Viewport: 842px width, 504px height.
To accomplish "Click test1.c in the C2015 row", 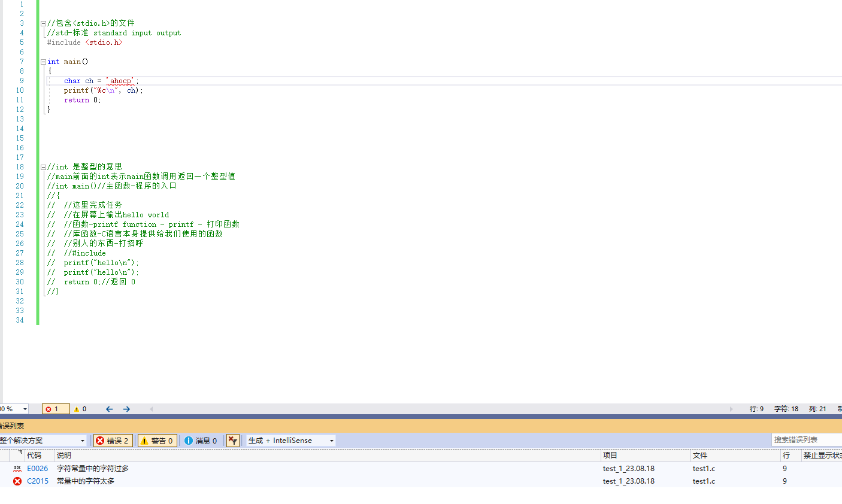I will pos(704,481).
